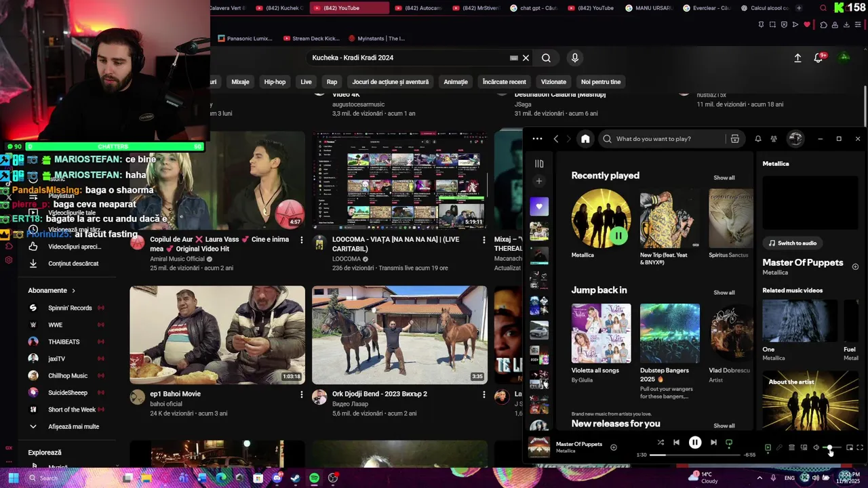
Task: Toggle Now Playing view in Spotify
Action: coord(768,447)
